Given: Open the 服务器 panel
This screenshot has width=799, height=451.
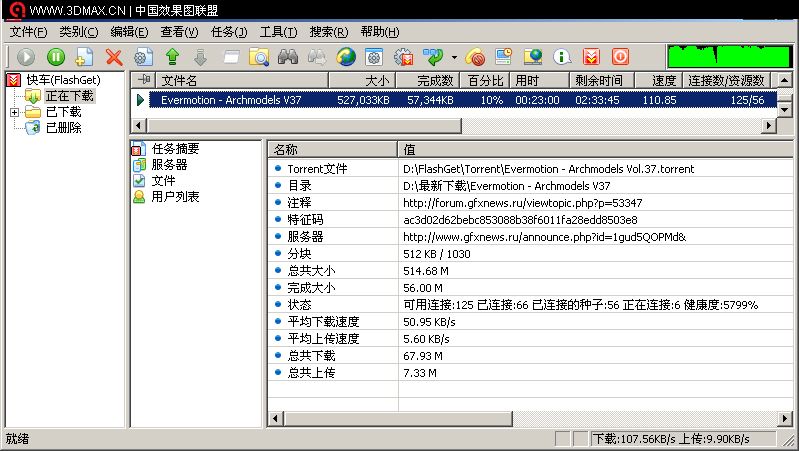Looking at the screenshot, I should click(169, 165).
